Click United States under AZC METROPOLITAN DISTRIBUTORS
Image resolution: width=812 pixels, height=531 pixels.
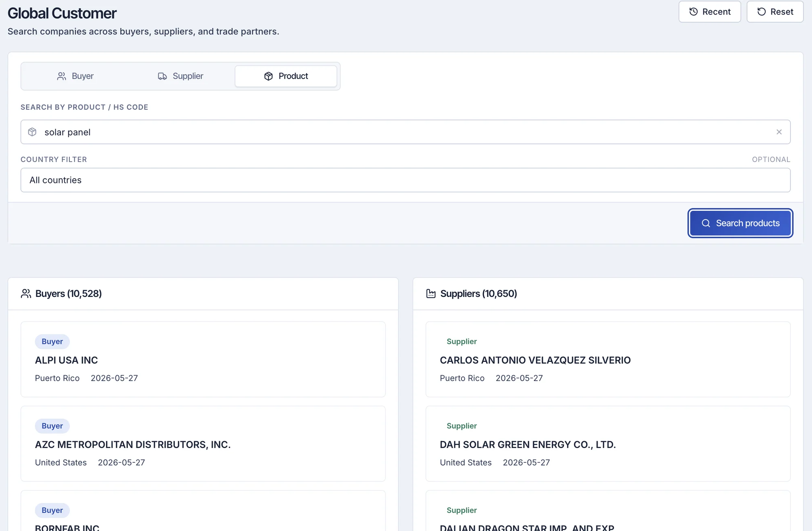point(61,462)
